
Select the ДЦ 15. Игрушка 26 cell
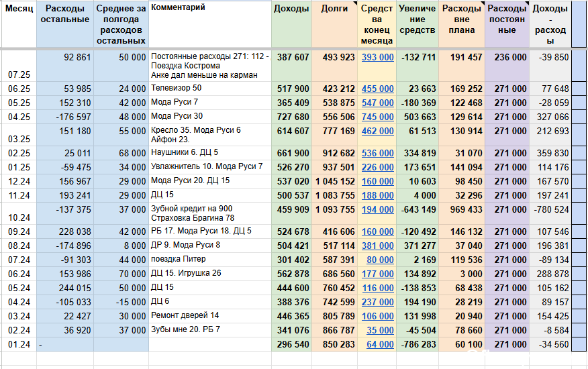point(210,274)
